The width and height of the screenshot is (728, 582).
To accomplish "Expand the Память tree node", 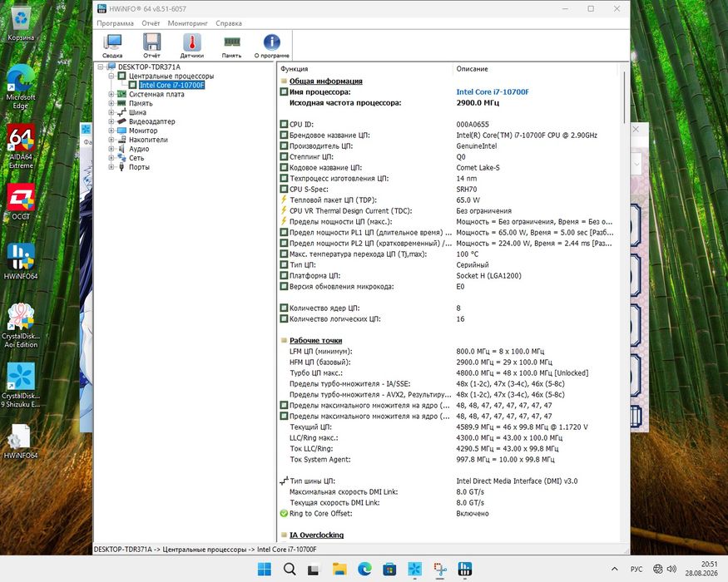I will tap(111, 103).
